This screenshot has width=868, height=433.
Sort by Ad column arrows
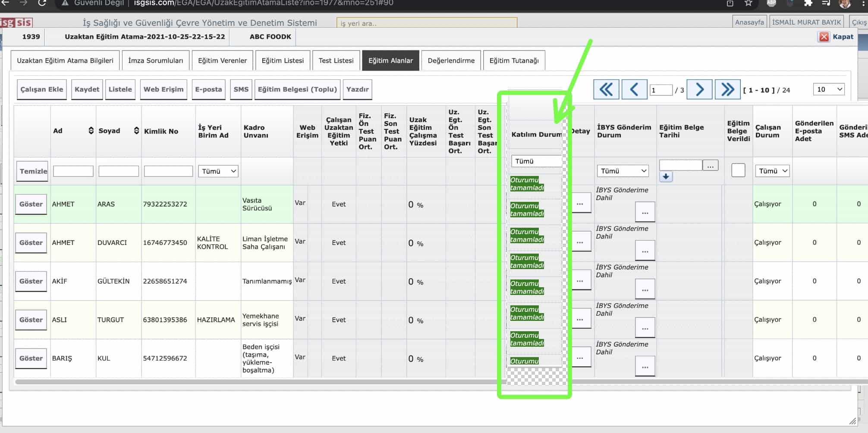coord(91,131)
